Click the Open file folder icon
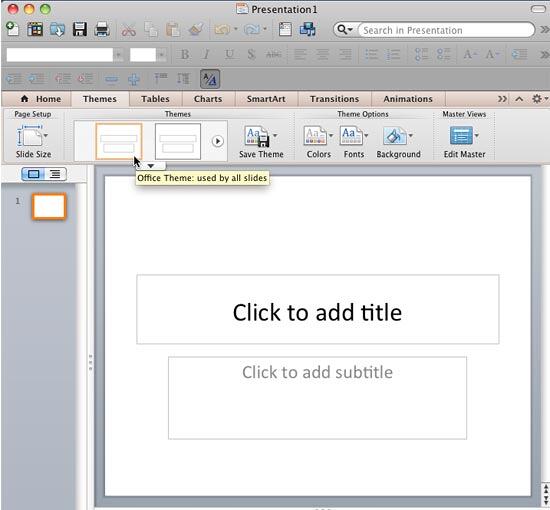The height and width of the screenshot is (510, 550). 57,30
